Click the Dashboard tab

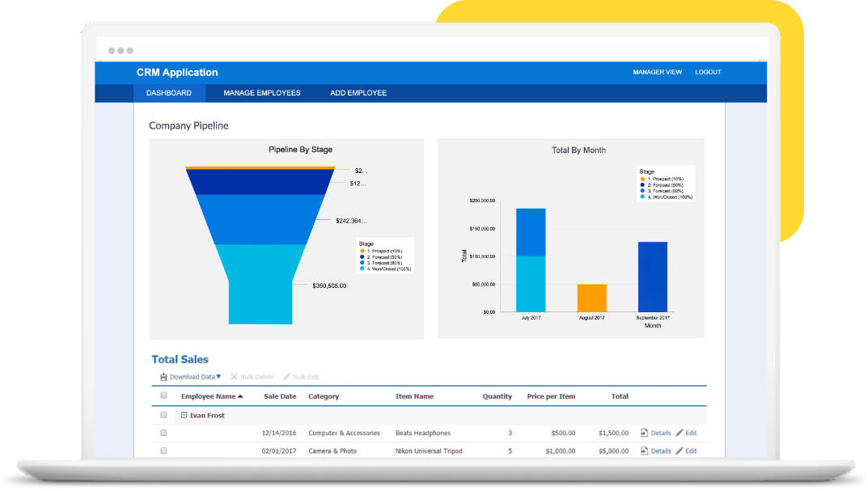pos(168,92)
